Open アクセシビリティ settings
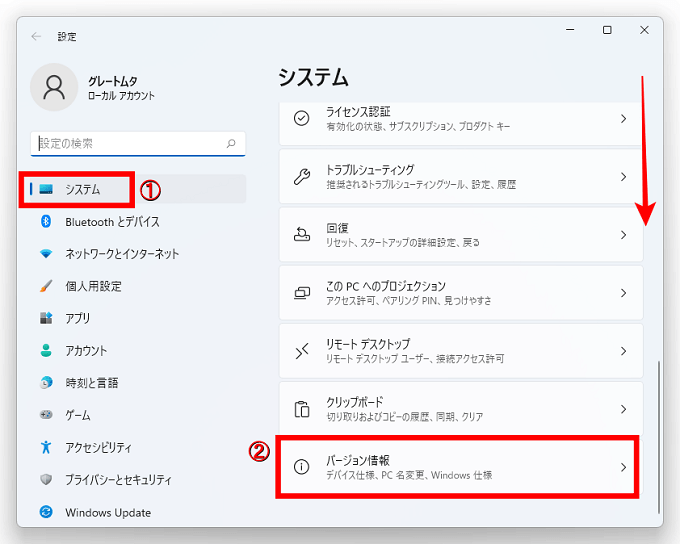Screen dimensions: 680x544 138,447
